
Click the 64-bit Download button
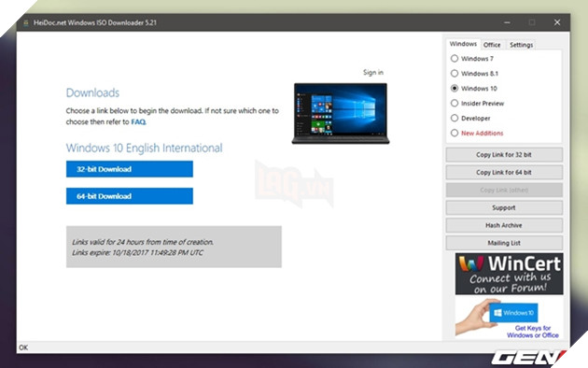click(130, 196)
